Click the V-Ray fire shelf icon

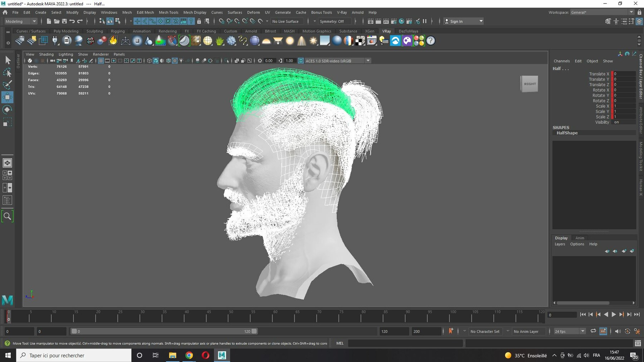(113, 41)
